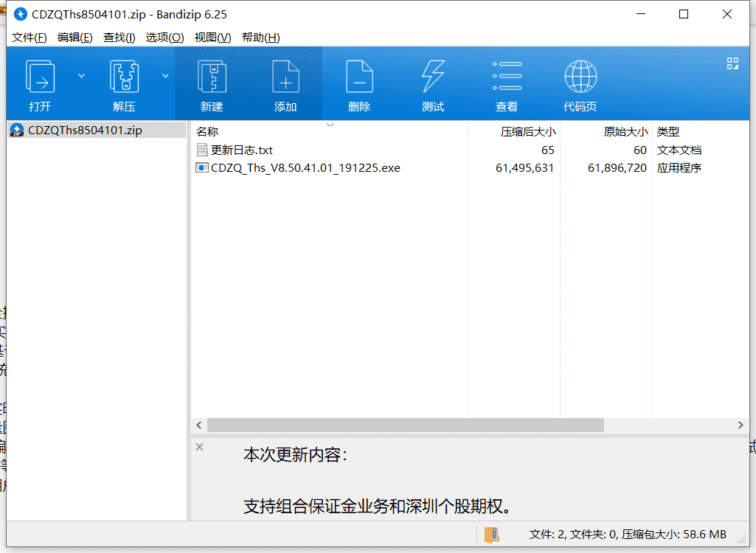This screenshot has height=553, width=756.
Task: Click the New archive (新建) icon
Action: coord(212,77)
